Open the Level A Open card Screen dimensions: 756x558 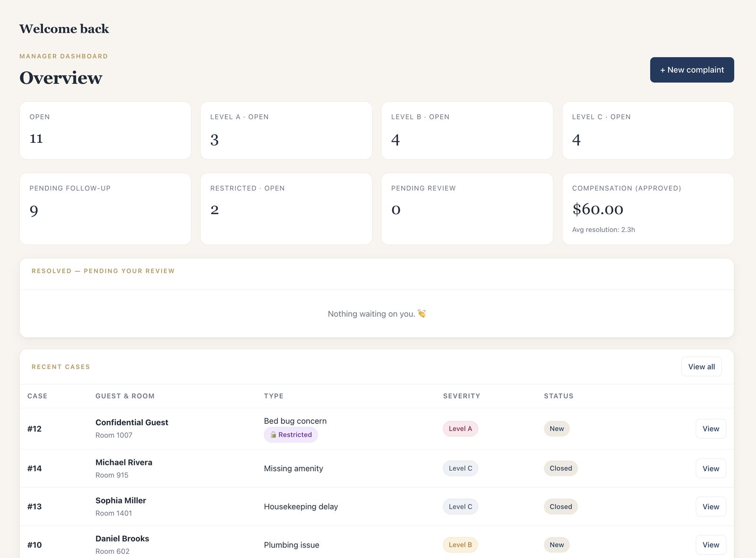click(286, 130)
